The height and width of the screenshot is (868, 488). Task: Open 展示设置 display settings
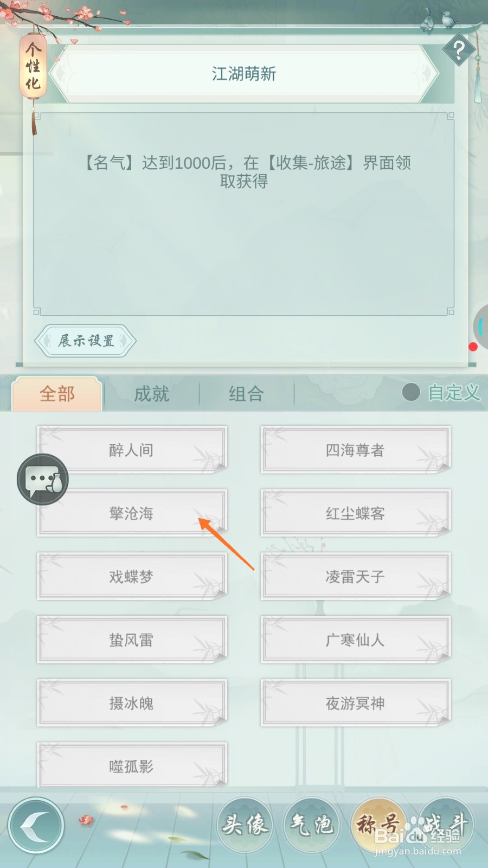[85, 341]
